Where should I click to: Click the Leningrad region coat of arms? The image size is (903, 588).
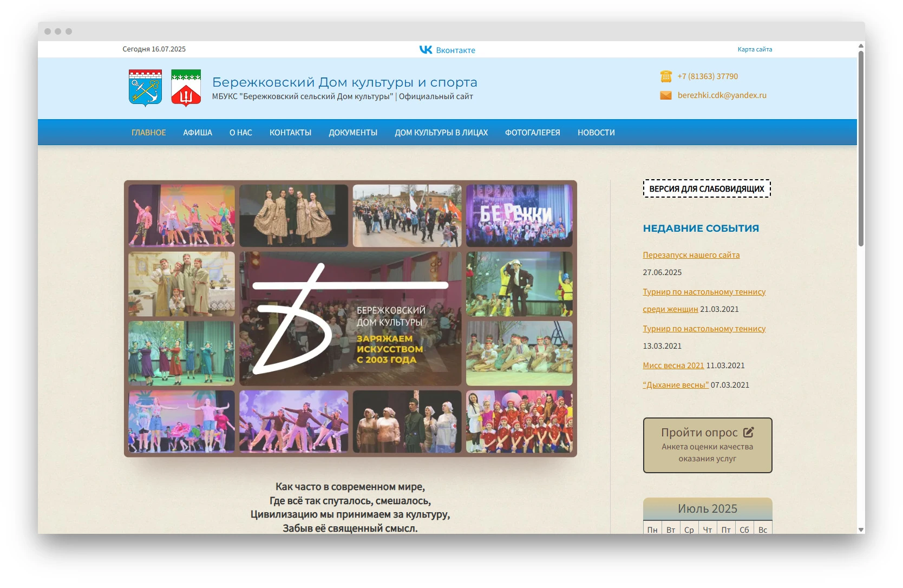pos(145,88)
